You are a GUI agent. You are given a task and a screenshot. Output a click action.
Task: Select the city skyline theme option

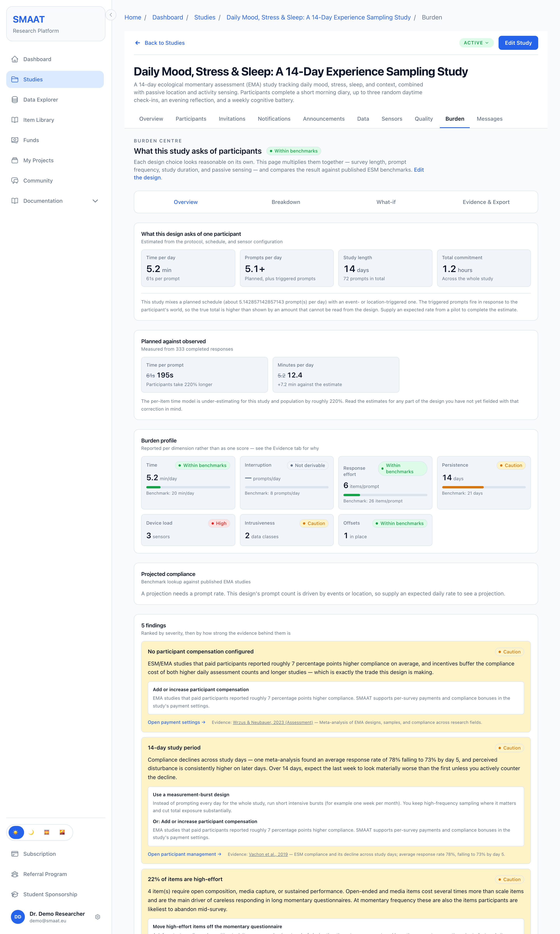62,832
